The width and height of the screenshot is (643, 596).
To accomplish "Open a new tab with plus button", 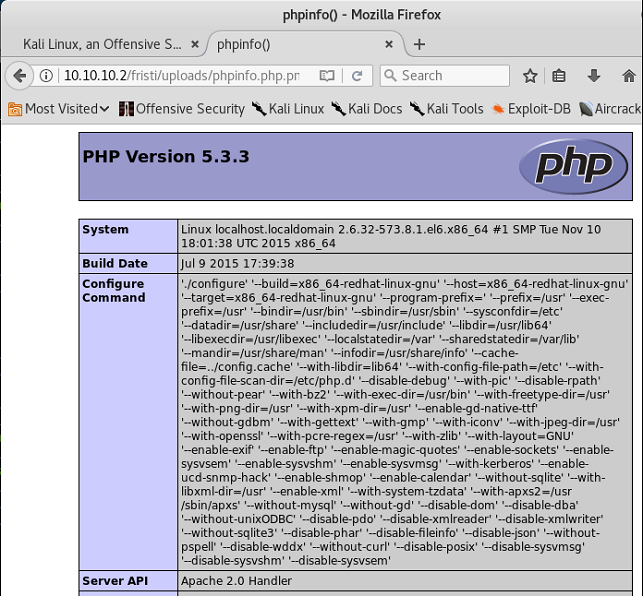I will point(419,44).
